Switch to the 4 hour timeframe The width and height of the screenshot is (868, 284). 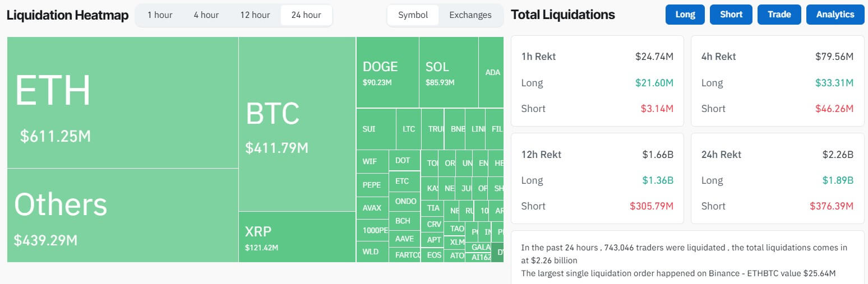coord(206,15)
